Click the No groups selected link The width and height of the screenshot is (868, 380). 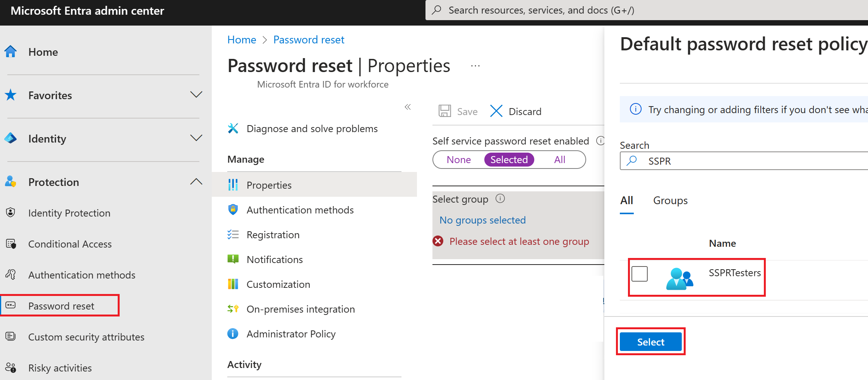(482, 220)
